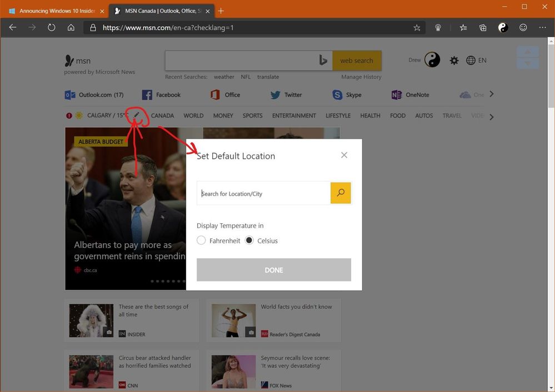This screenshot has width=555, height=392.
Task: Click Manage History link
Action: (361, 77)
